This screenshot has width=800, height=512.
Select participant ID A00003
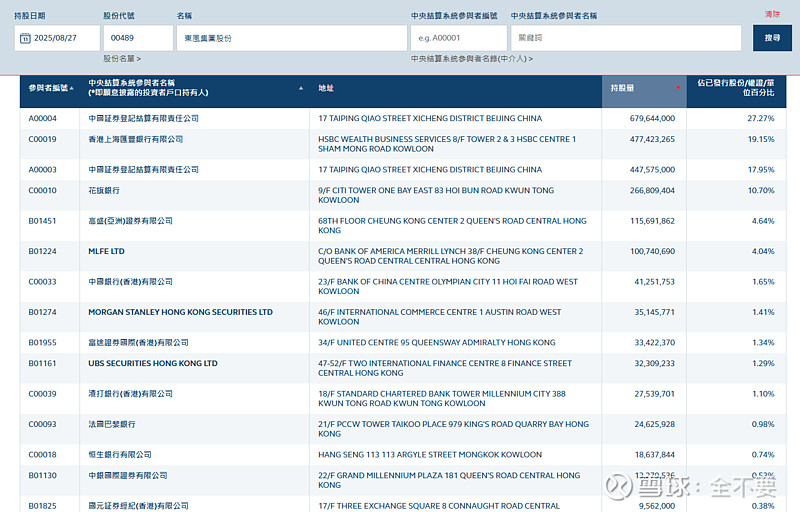coord(42,170)
